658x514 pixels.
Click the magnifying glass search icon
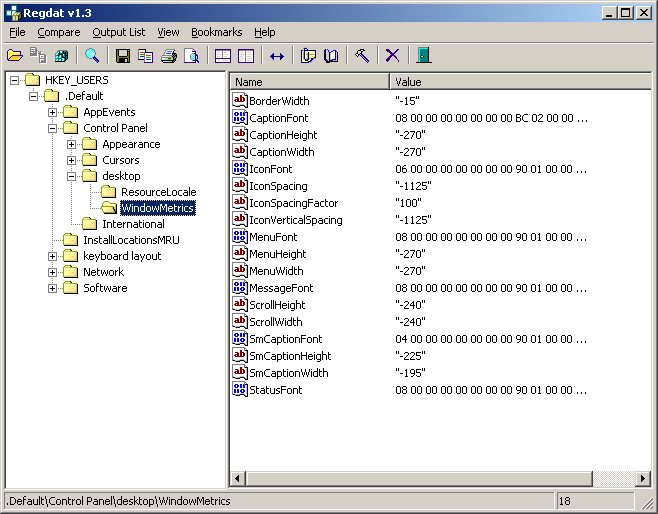[x=92, y=55]
